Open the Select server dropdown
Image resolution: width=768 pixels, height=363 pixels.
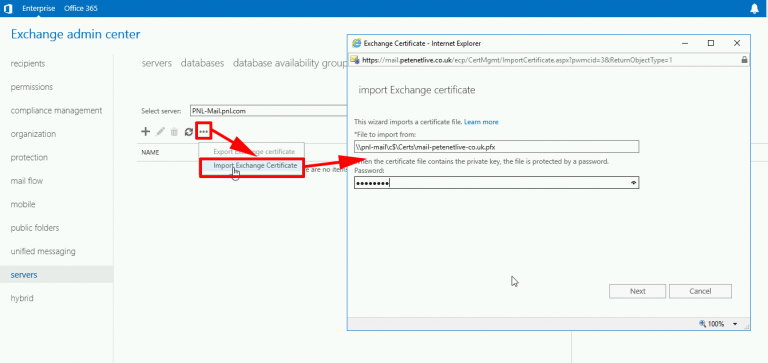269,111
